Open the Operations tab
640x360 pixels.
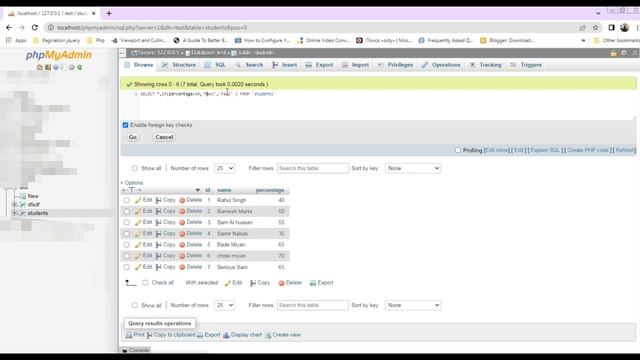(x=441, y=65)
